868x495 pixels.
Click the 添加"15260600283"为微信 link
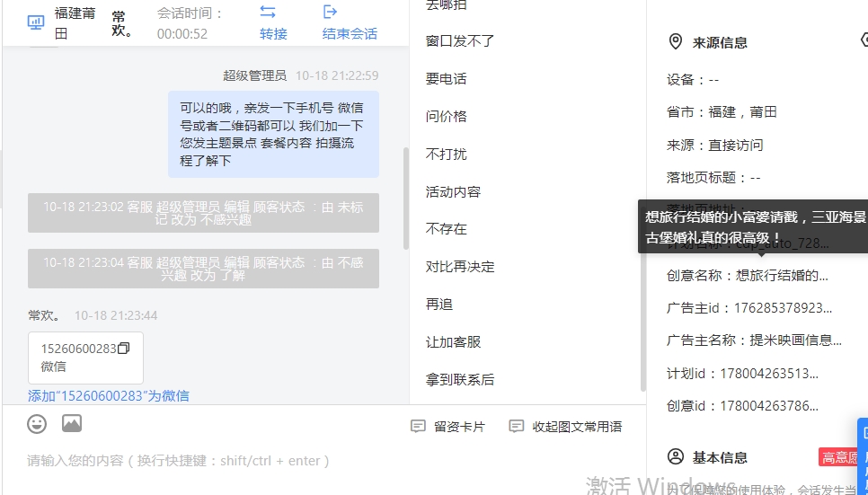[x=109, y=395]
